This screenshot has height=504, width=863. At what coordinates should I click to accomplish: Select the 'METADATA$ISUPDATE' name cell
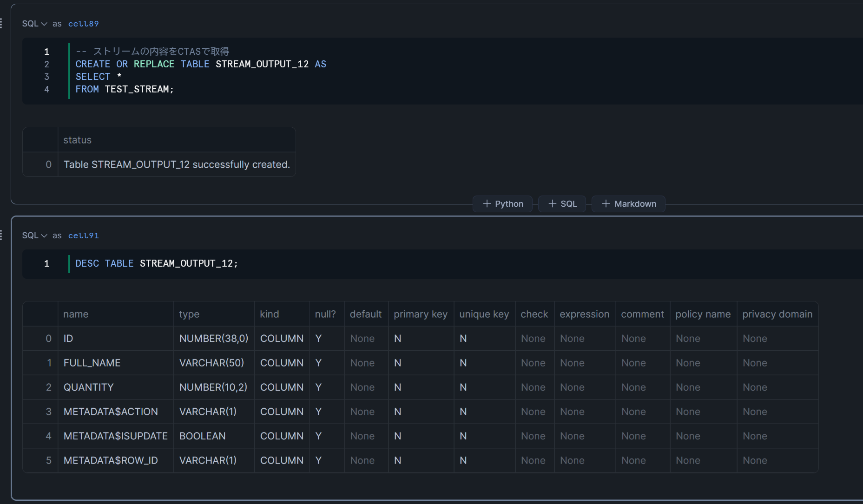click(x=116, y=436)
